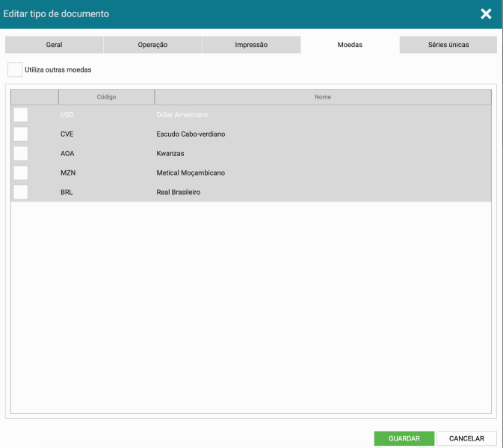Select the MZN currency checkbox
503x448 pixels.
pyautogui.click(x=21, y=173)
